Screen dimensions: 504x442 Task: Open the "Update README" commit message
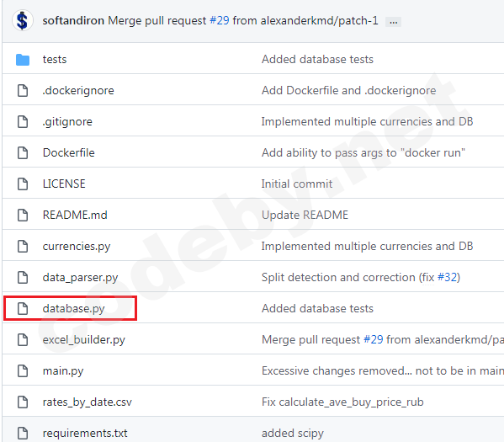305,215
